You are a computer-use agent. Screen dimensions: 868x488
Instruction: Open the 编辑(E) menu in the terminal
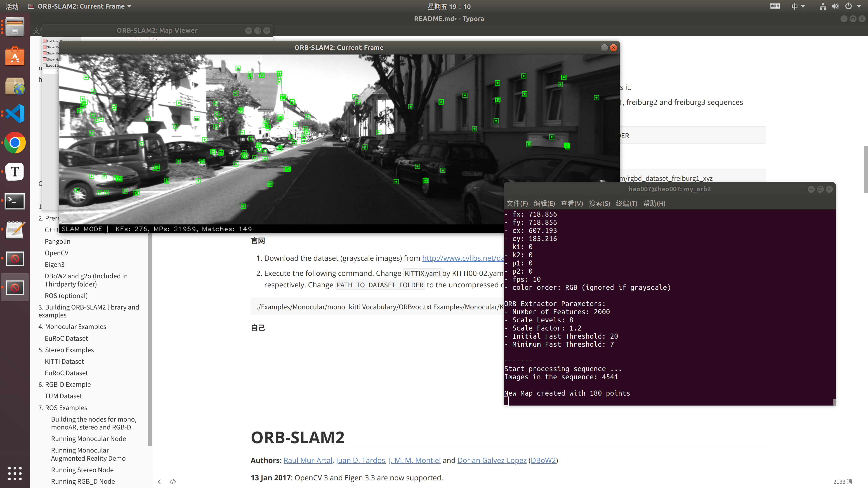click(544, 203)
